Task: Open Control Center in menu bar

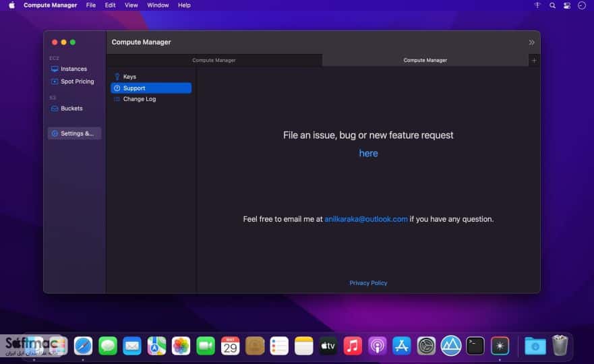Action: tap(567, 5)
